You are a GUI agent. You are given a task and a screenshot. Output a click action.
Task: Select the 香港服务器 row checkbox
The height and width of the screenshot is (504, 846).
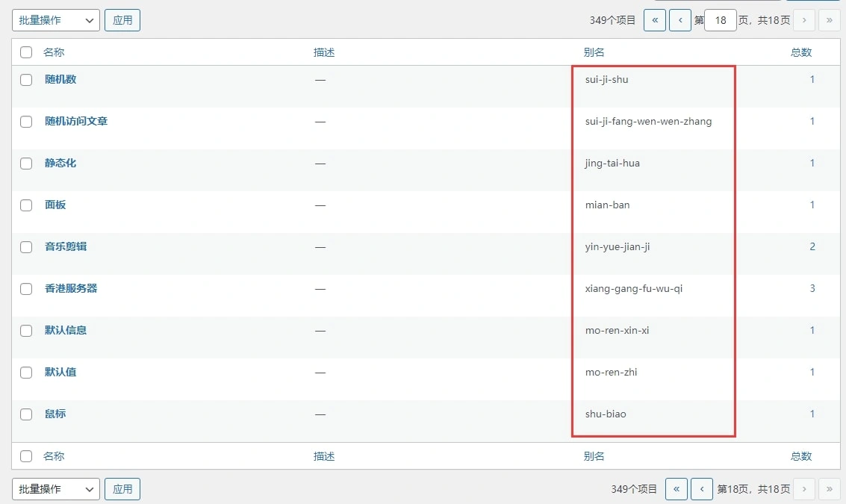pyautogui.click(x=26, y=289)
